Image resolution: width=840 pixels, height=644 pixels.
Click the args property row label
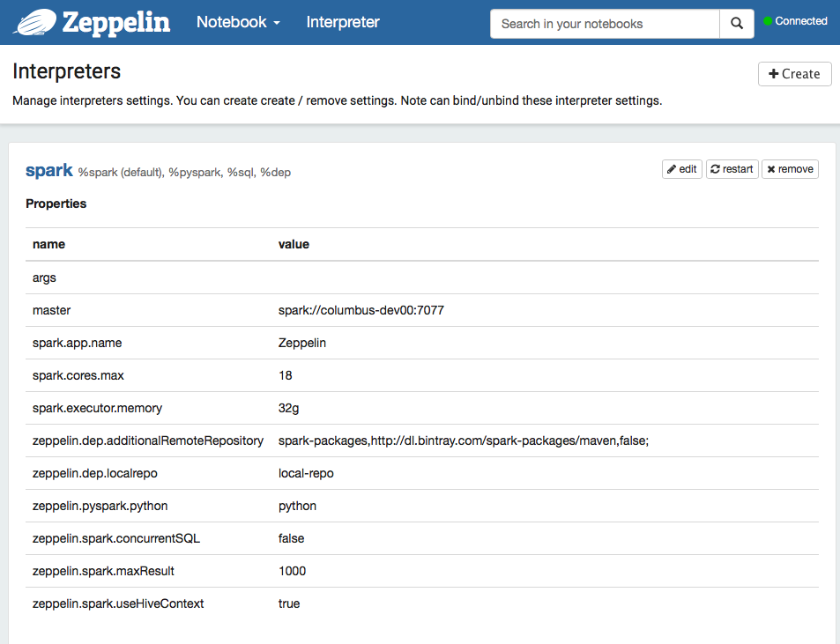coord(44,278)
